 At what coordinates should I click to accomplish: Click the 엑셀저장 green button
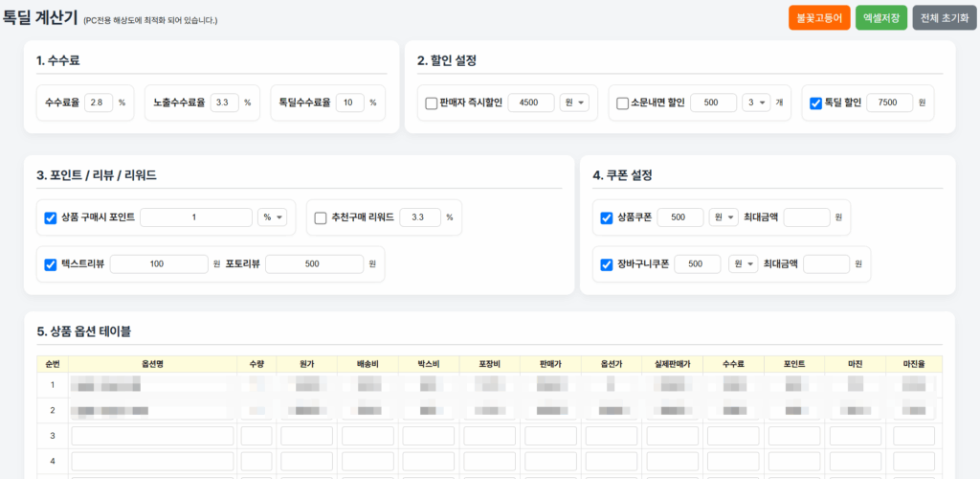coord(881,17)
